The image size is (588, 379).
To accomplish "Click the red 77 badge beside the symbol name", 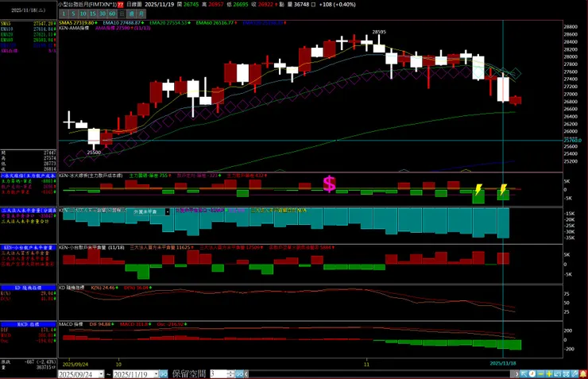I will click(120, 5).
